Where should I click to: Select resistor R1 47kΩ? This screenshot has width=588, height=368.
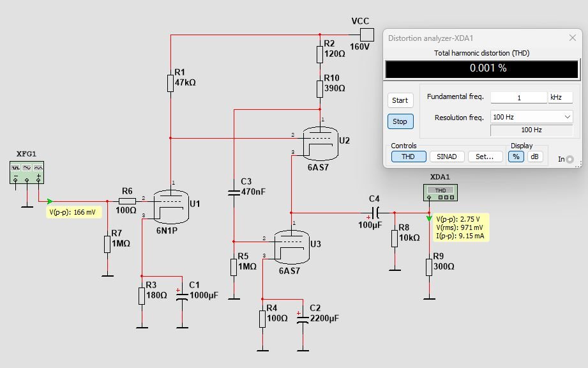tap(170, 83)
